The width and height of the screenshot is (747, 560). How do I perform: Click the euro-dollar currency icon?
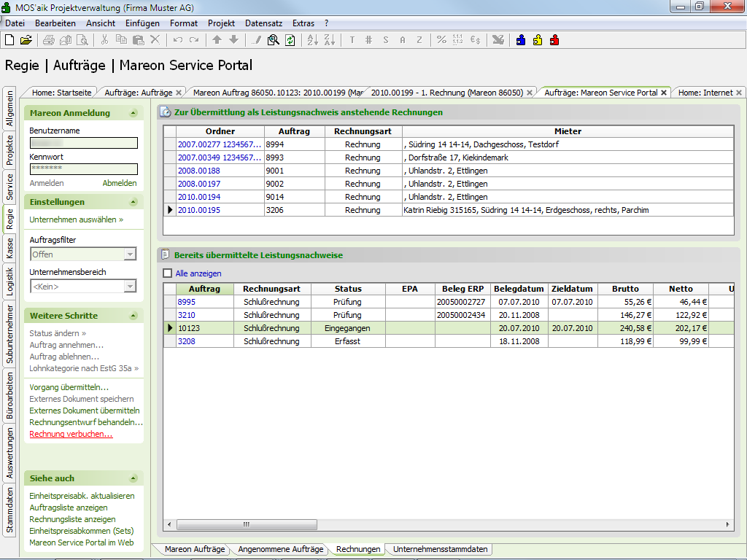coord(475,40)
